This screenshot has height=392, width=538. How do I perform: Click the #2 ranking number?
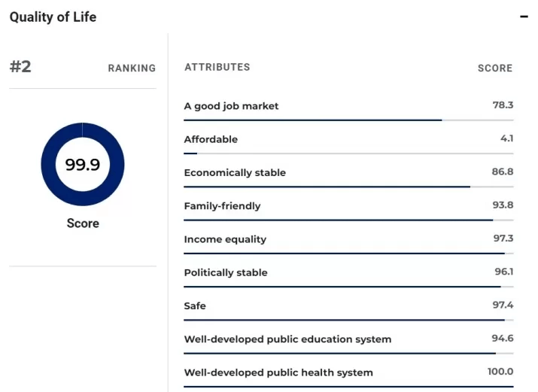[x=20, y=66]
